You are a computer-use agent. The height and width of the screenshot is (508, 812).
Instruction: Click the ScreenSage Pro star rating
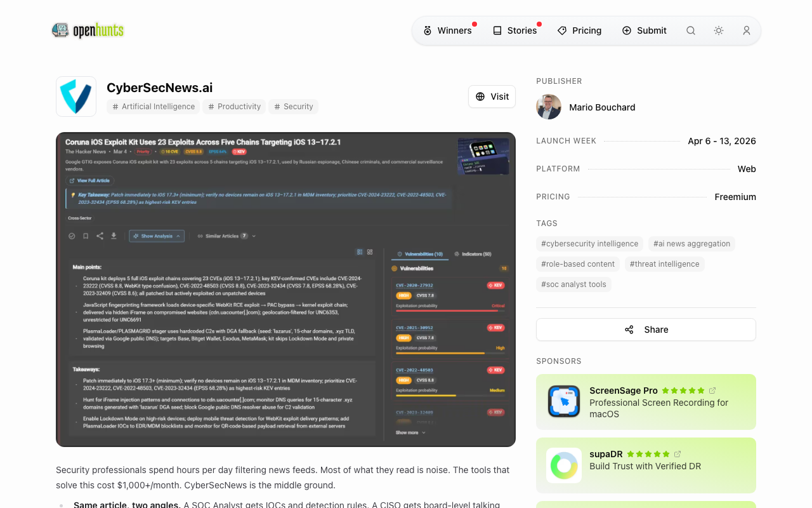683,391
